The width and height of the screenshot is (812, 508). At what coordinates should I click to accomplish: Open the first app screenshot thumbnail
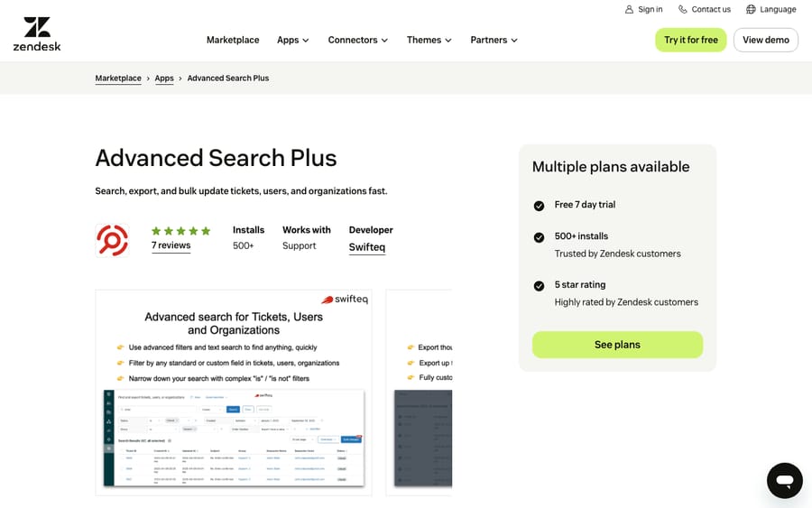[x=234, y=393]
